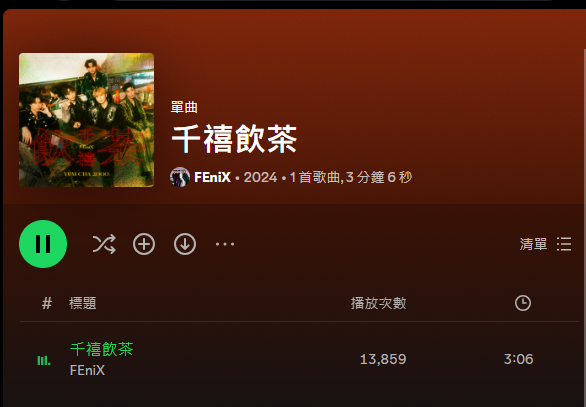This screenshot has width=586, height=407.
Task: Open FEniX link under the track title
Action: click(87, 370)
